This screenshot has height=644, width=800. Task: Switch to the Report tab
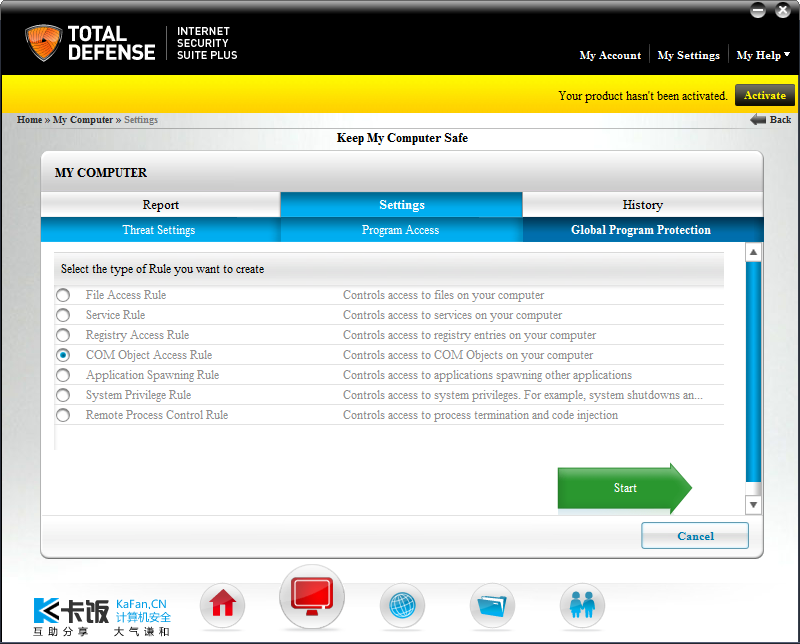click(x=161, y=205)
